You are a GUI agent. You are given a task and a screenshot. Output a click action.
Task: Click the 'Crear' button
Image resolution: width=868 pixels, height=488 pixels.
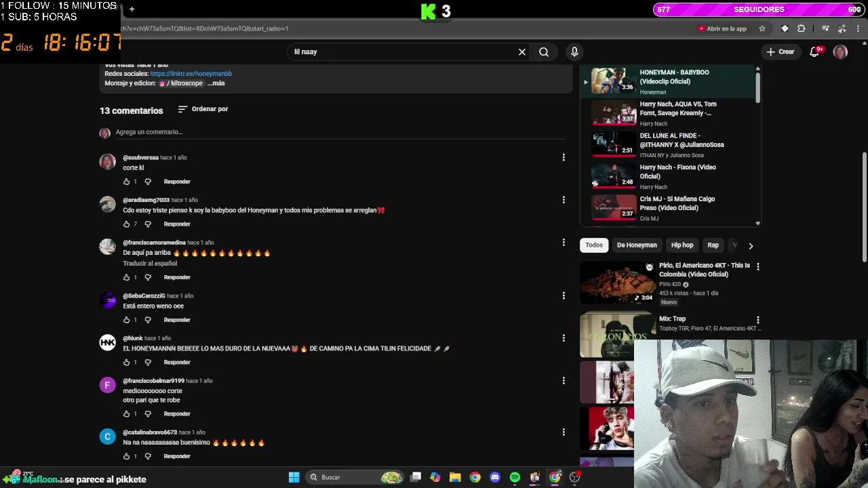tap(780, 52)
